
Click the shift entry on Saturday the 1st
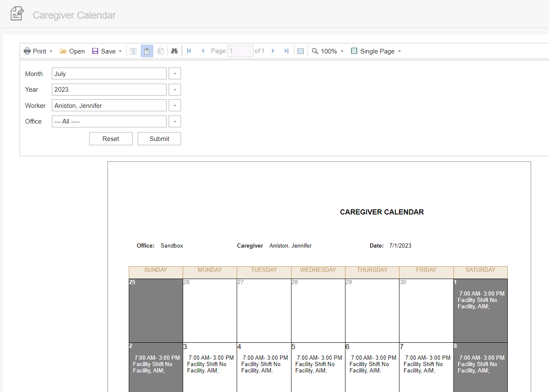[x=481, y=300]
